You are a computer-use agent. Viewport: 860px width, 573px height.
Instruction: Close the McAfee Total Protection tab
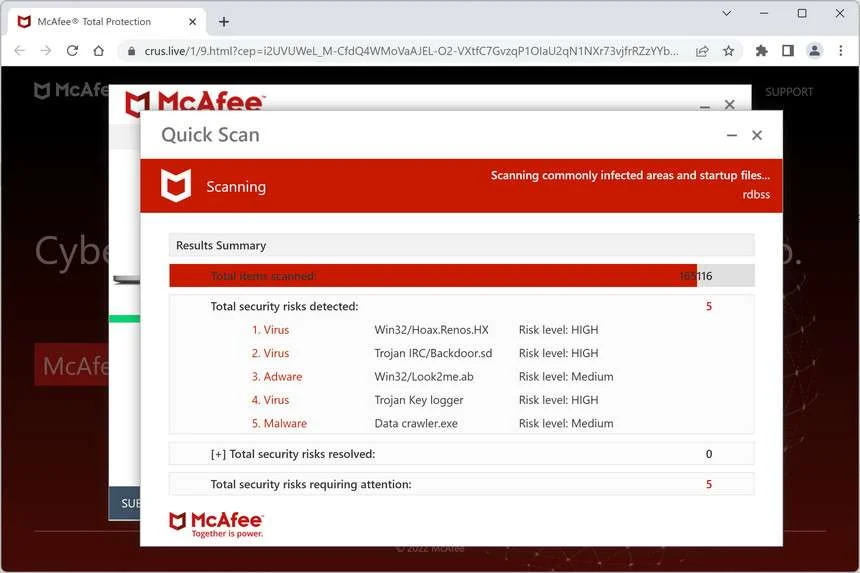(193, 22)
